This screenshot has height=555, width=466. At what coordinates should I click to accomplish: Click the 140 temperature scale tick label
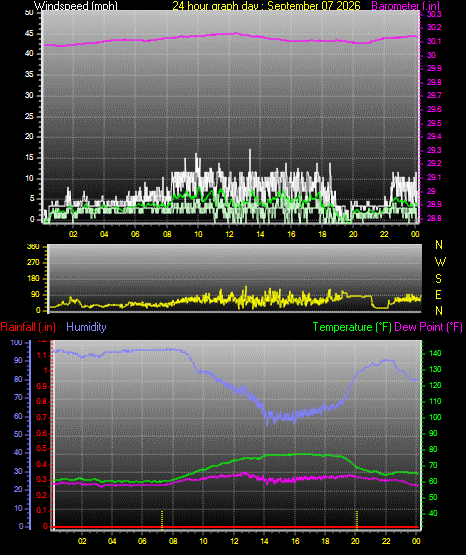tap(435, 353)
